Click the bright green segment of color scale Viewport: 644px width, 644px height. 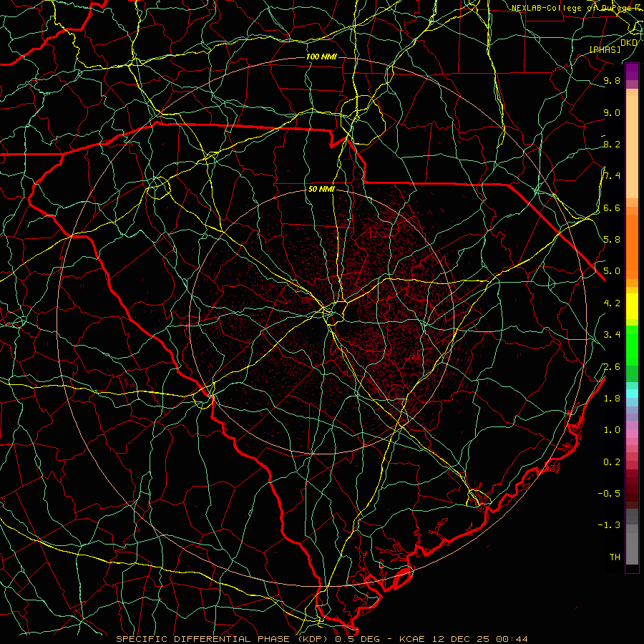point(632,345)
